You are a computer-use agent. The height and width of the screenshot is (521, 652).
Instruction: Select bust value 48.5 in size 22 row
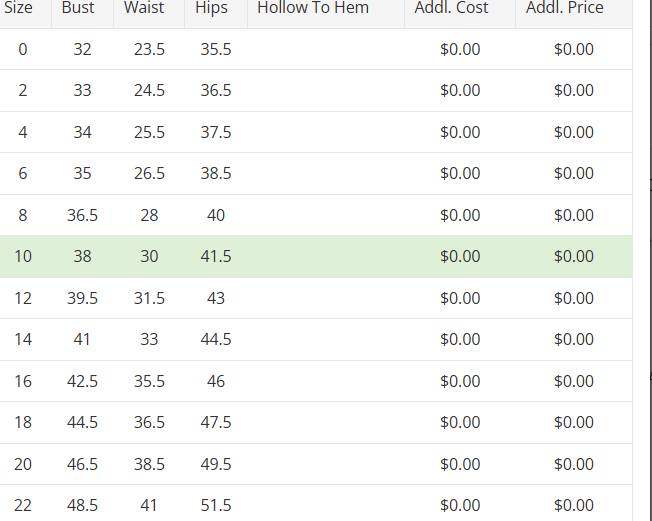click(82, 506)
